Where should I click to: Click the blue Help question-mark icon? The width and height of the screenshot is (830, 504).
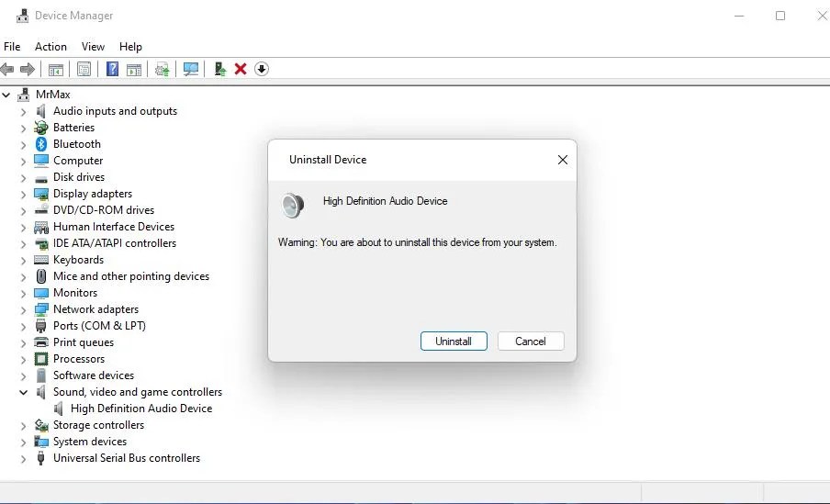pyautogui.click(x=112, y=69)
